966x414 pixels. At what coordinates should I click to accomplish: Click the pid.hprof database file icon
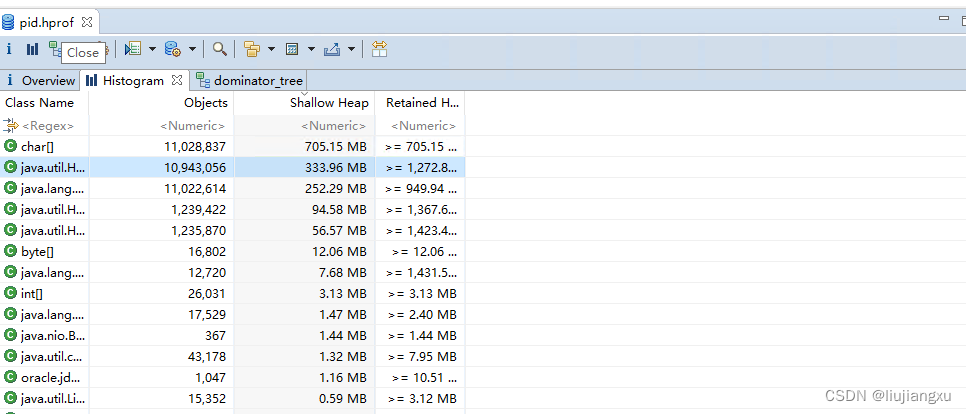(x=8, y=23)
